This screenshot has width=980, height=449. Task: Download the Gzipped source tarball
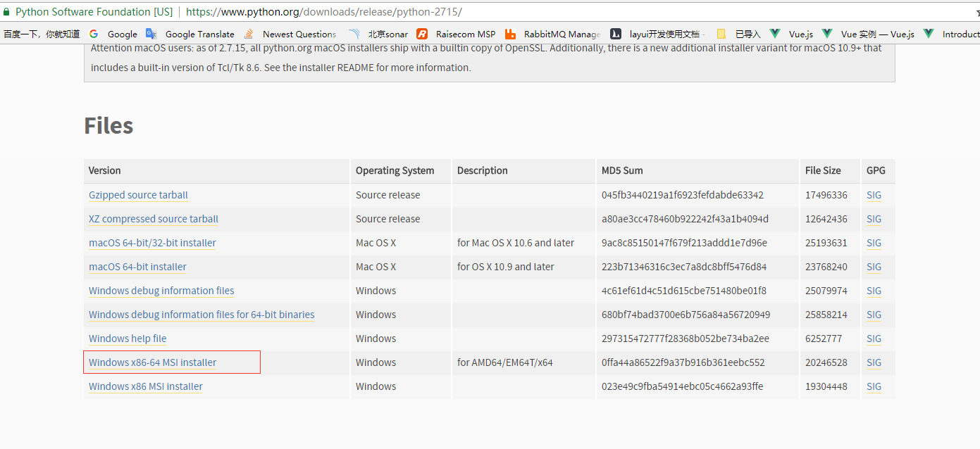[138, 195]
